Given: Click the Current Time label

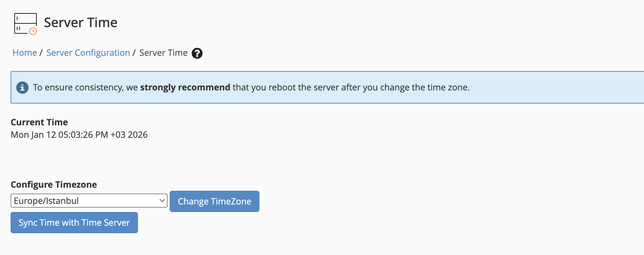Looking at the screenshot, I should tap(39, 122).
